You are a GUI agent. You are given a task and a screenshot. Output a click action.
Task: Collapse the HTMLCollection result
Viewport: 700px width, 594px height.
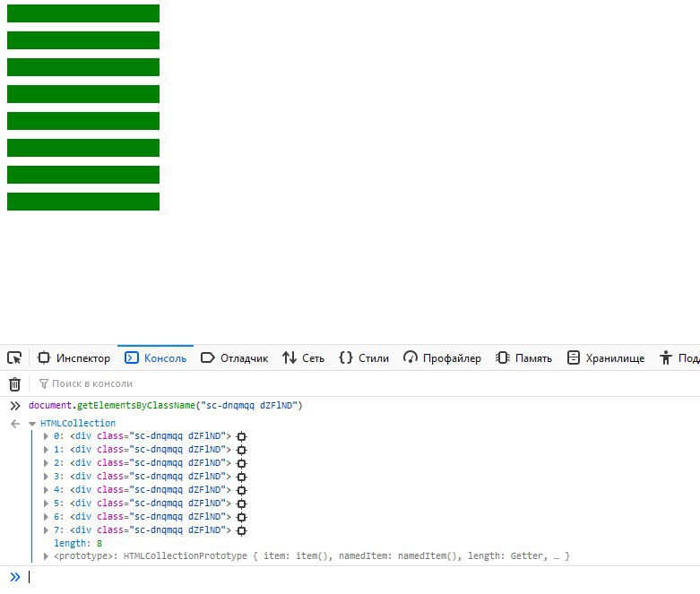coord(32,424)
